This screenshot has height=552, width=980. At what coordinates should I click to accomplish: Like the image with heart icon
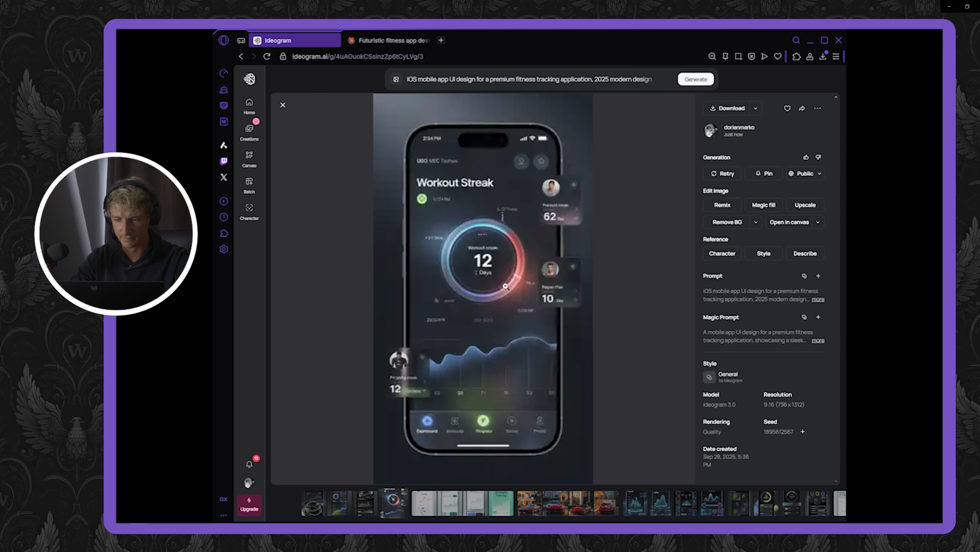[787, 109]
